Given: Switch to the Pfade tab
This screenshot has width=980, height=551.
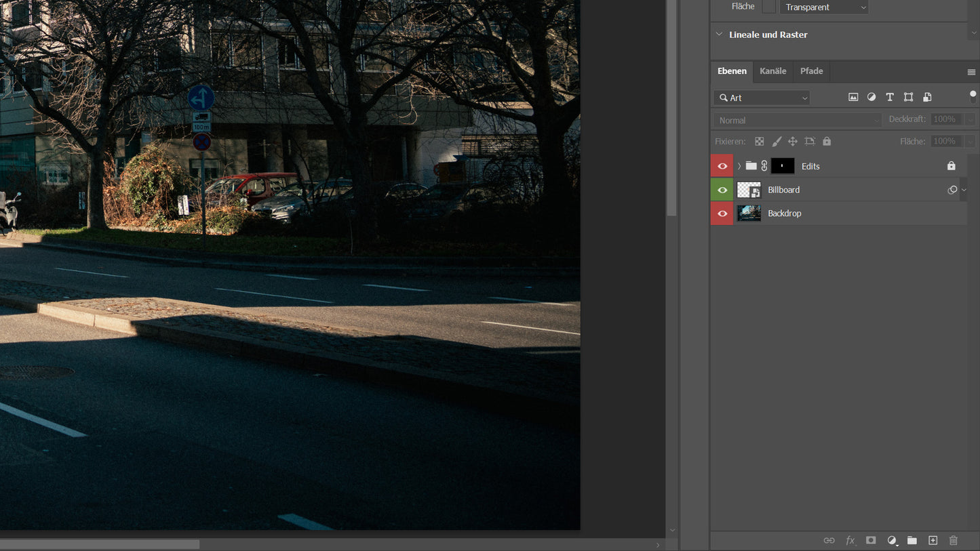Looking at the screenshot, I should (x=811, y=71).
